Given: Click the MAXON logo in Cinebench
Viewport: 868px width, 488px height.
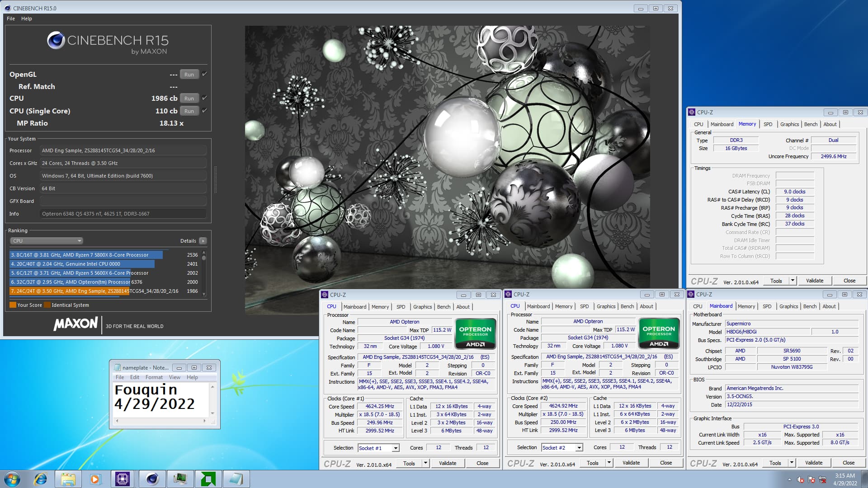Looking at the screenshot, I should tap(75, 324).
